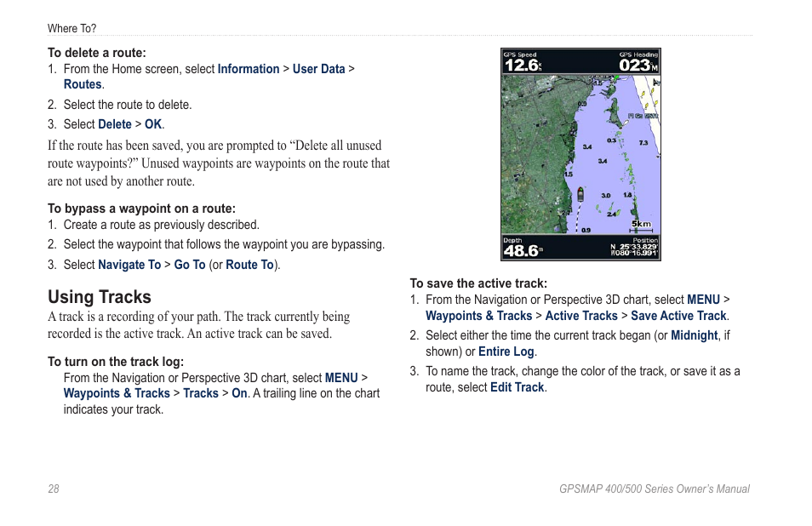Click 'GPSMAP 400/500 Series Owner's Manual' footer
Screen dimensions: 812x526
[654, 489]
